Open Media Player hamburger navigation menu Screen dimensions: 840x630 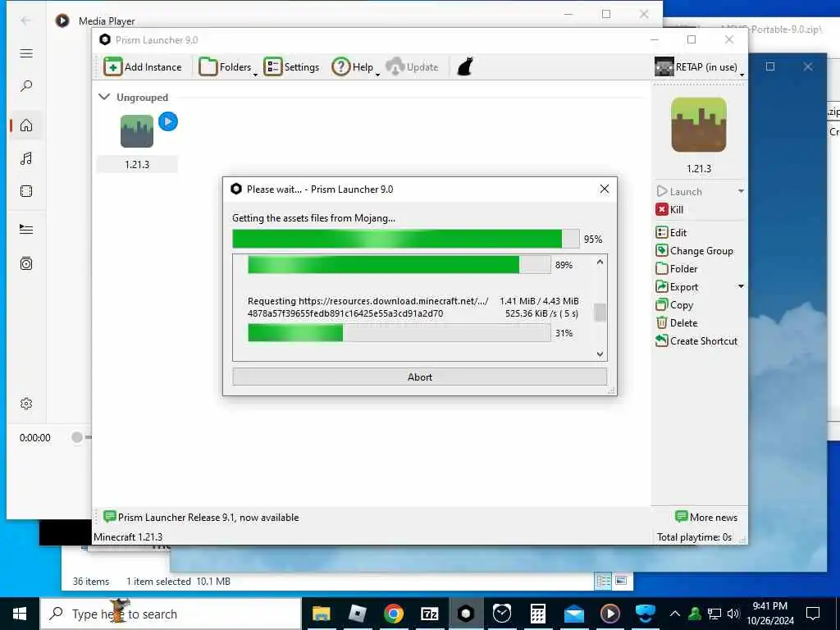tap(26, 53)
